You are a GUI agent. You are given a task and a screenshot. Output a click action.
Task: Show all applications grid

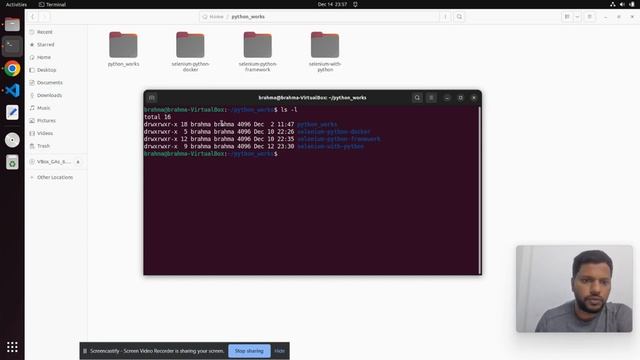point(12,347)
